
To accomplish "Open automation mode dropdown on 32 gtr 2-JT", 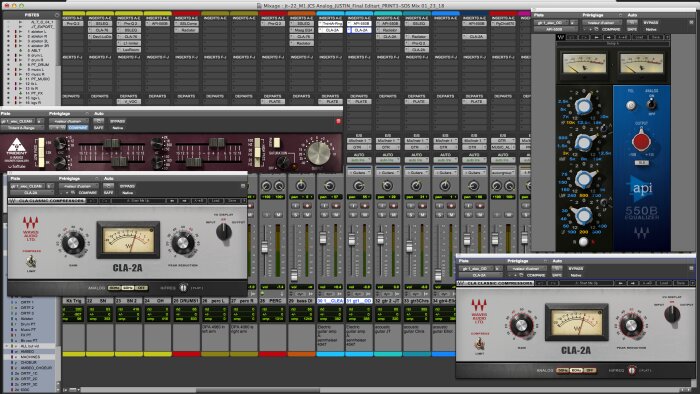I will 387,160.
